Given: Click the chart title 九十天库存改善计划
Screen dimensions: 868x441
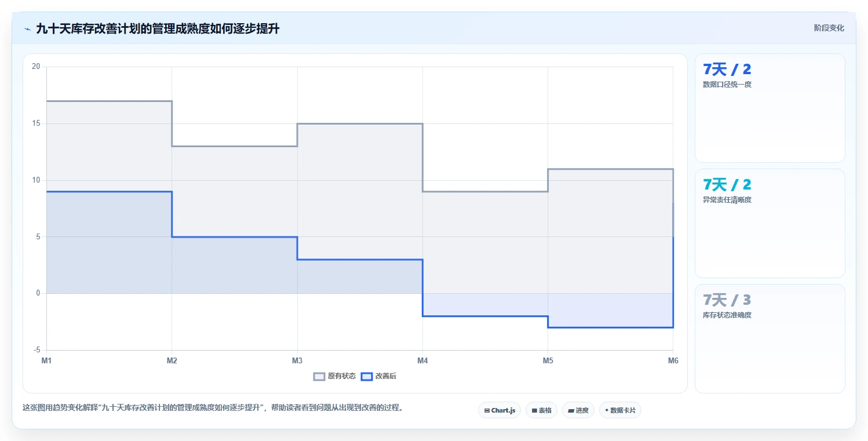Looking at the screenshot, I should coord(158,29).
